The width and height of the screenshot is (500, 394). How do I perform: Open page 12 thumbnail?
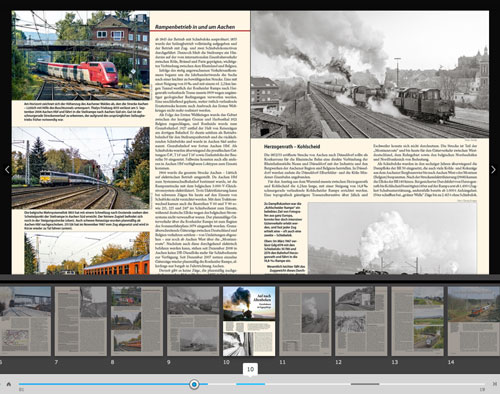coord(361,321)
